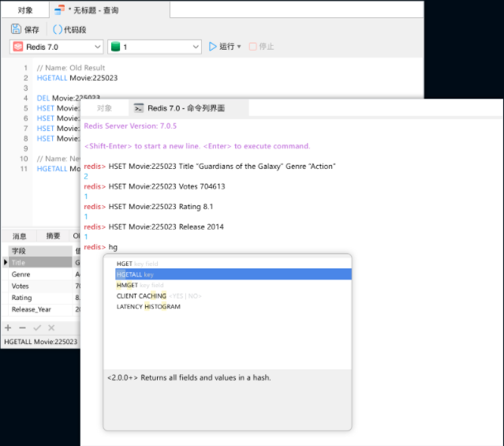Switch to the 对象 tab in the console window
Image resolution: width=504 pixels, height=446 pixels.
pos(104,108)
